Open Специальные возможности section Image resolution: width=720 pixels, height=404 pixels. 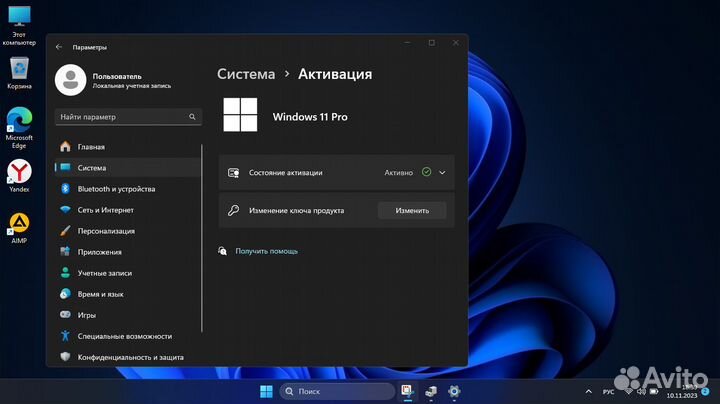tap(128, 336)
